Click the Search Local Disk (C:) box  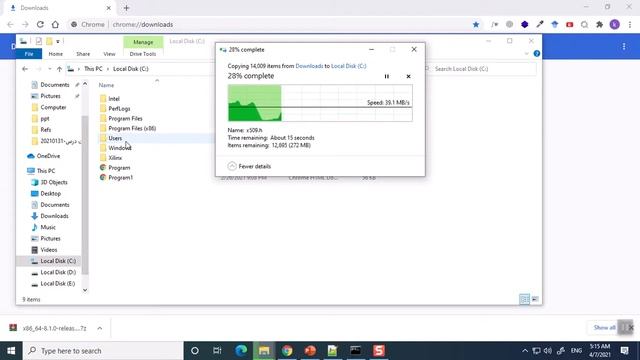480,69
